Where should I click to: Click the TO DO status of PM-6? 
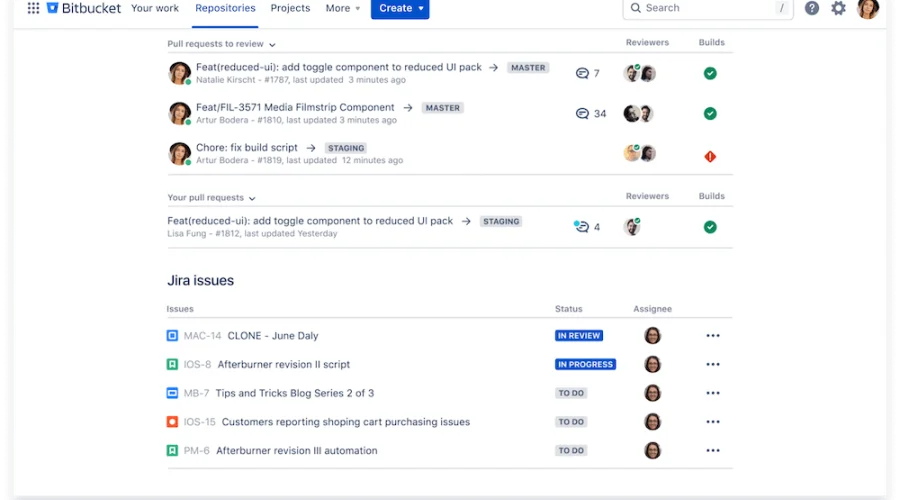pos(571,450)
